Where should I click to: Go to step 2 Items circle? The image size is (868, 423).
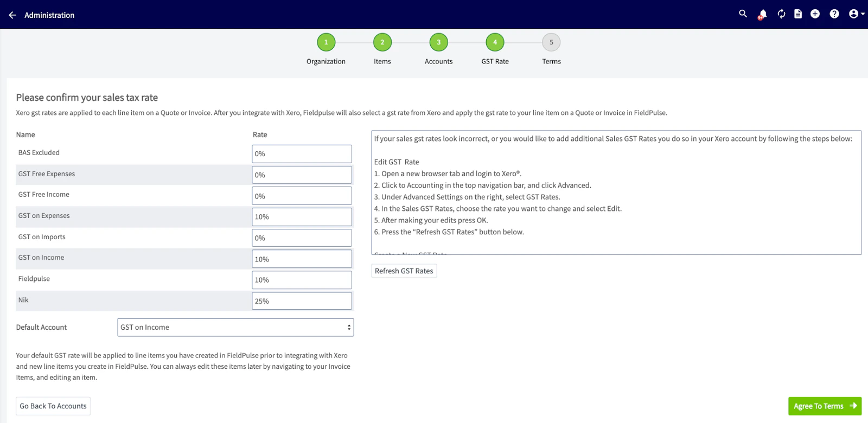(x=382, y=42)
